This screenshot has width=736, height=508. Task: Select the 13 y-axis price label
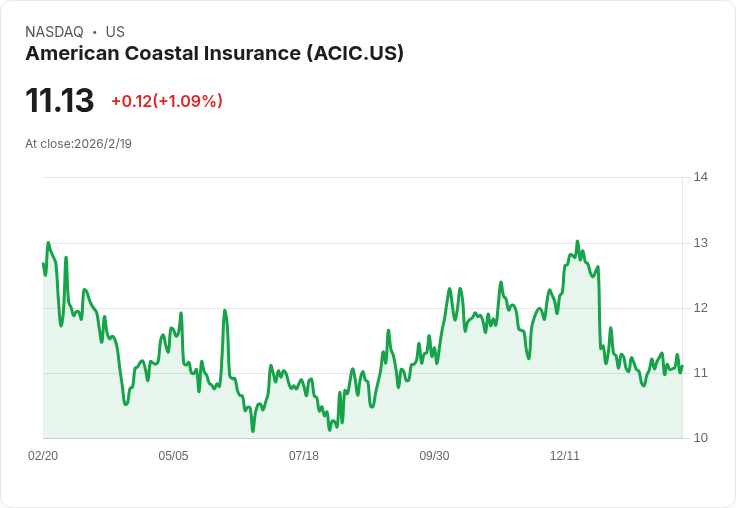coord(701,243)
